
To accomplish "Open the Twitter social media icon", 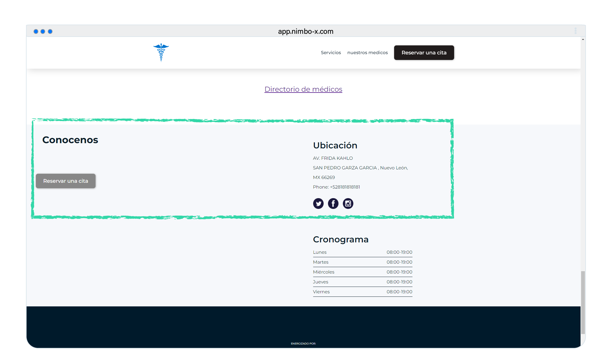I will click(318, 203).
